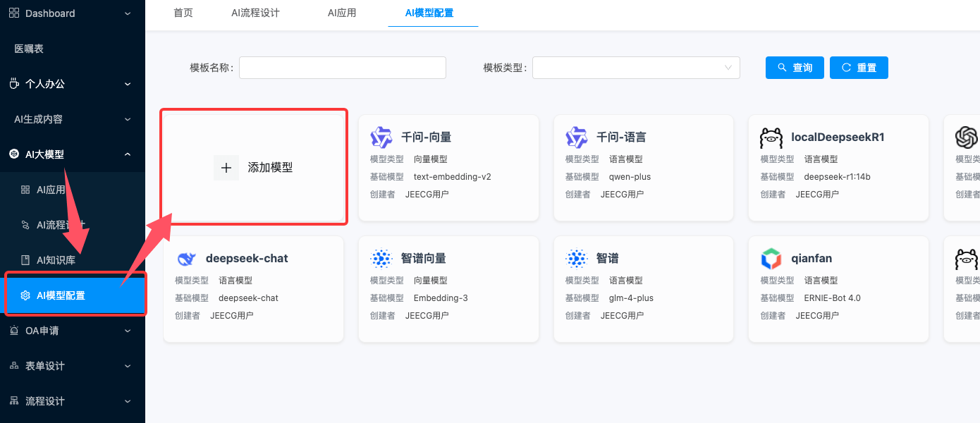Image resolution: width=980 pixels, height=423 pixels.
Task: Click the text-embedding-v2 base model value
Action: pyautogui.click(x=453, y=177)
